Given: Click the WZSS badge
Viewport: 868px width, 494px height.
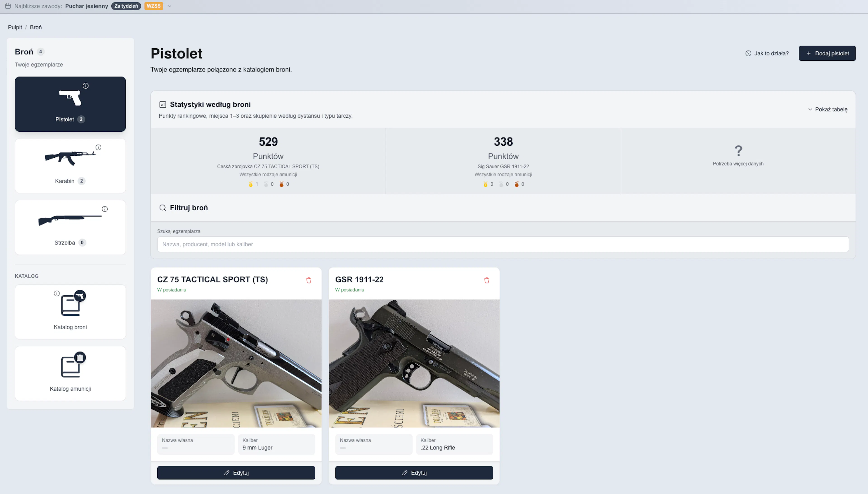Looking at the screenshot, I should tap(154, 6).
